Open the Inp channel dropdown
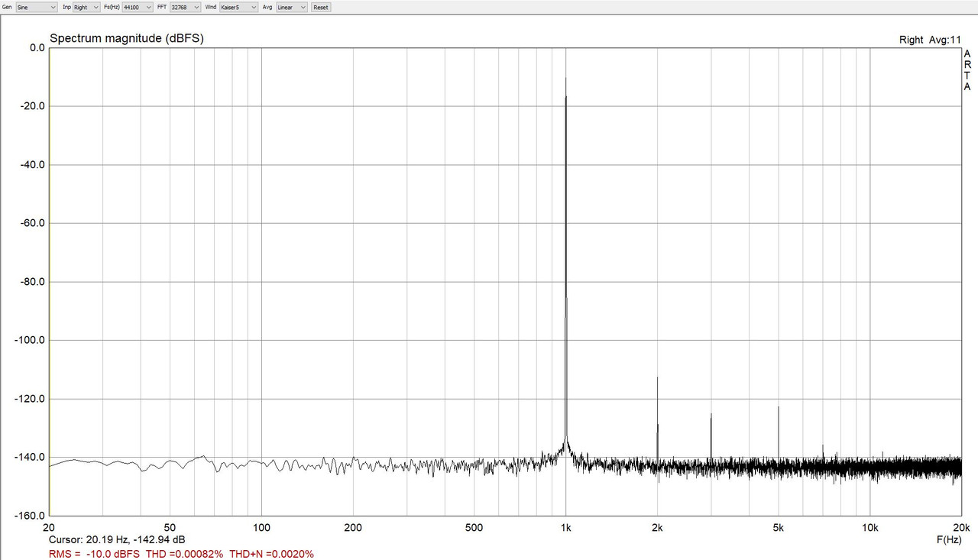The height and width of the screenshot is (560, 978). 86,7
